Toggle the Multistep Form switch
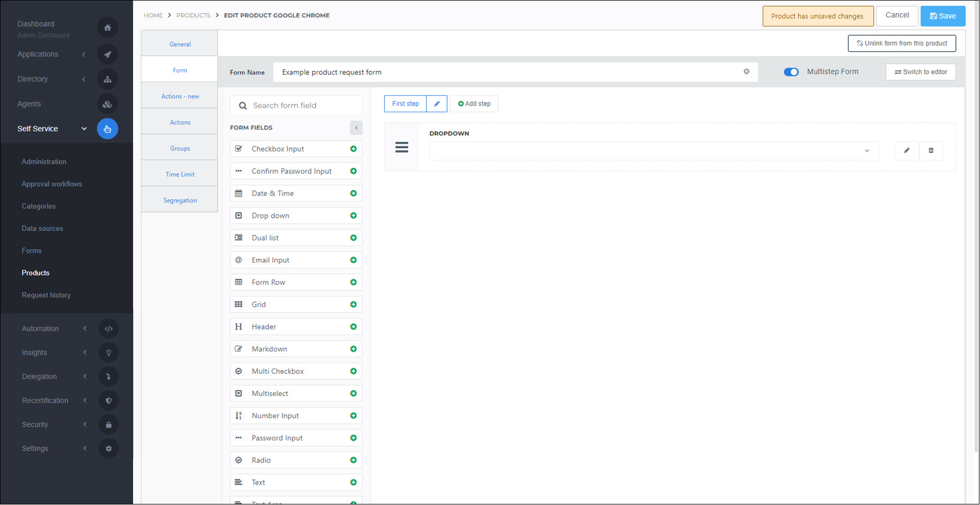 pyautogui.click(x=791, y=72)
